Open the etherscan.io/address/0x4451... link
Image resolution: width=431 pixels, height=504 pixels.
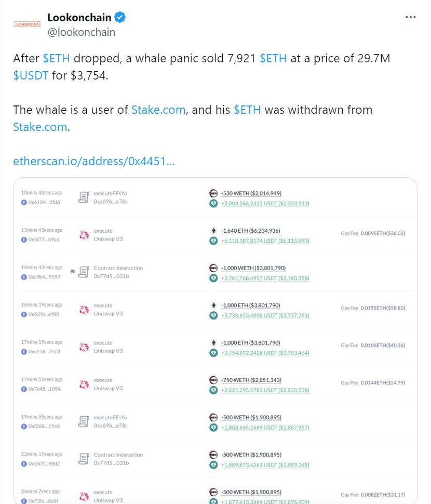[94, 161]
